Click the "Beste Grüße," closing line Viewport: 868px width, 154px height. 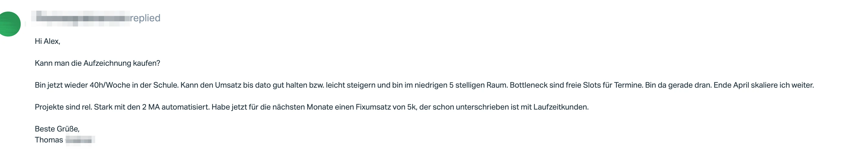click(x=57, y=129)
